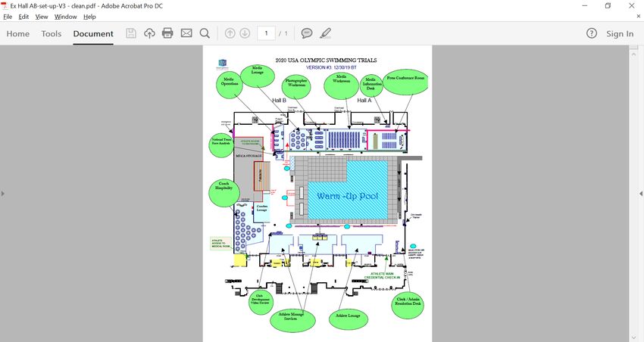The height and width of the screenshot is (342, 644).
Task: Click the National Team Race Analysis bubble
Action: point(222,145)
